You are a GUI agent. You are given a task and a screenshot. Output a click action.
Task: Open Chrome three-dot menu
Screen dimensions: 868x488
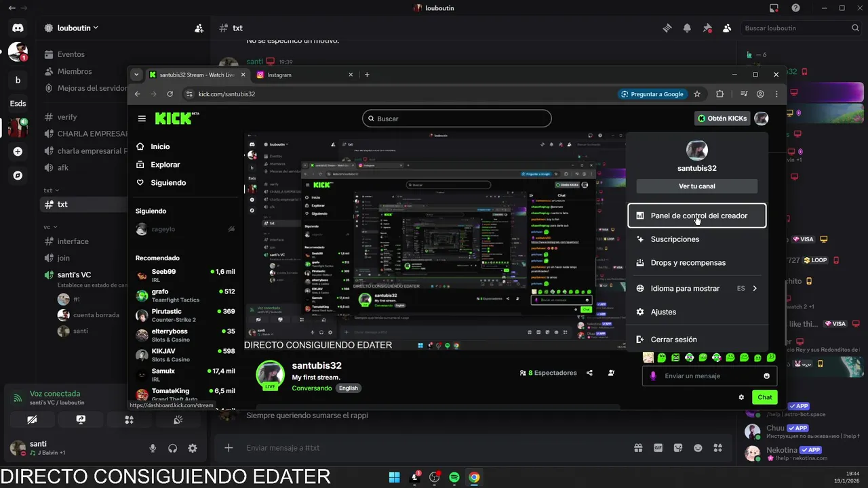tap(776, 94)
